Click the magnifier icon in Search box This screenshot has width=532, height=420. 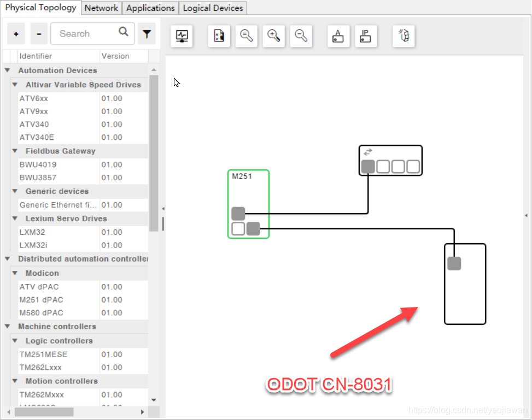tap(124, 32)
